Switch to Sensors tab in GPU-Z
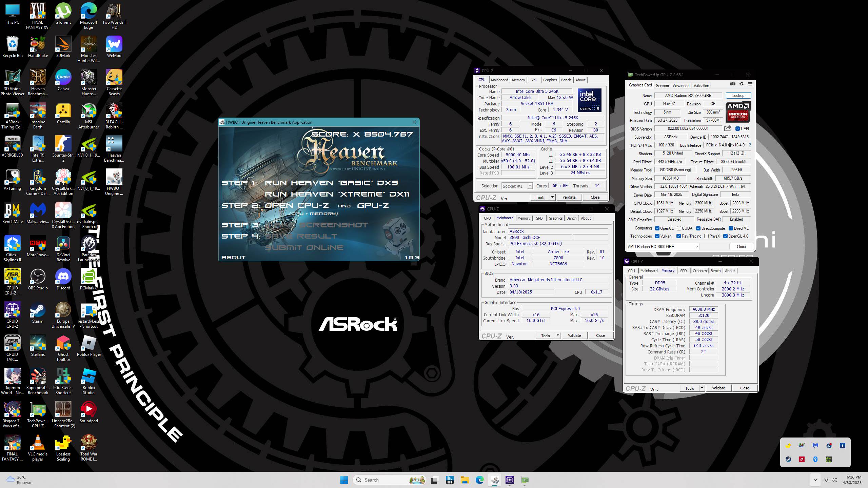The height and width of the screenshot is (488, 868). click(662, 86)
